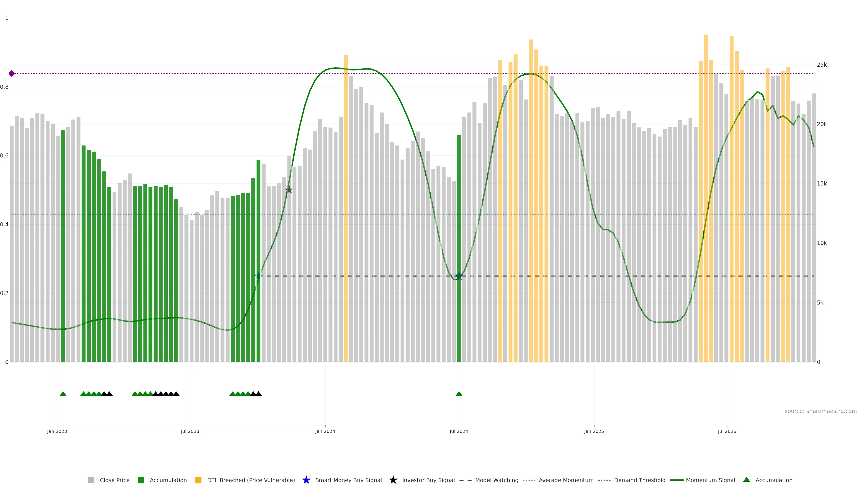
Task: Click the green Accumulation square legend swatch
Action: [x=141, y=480]
